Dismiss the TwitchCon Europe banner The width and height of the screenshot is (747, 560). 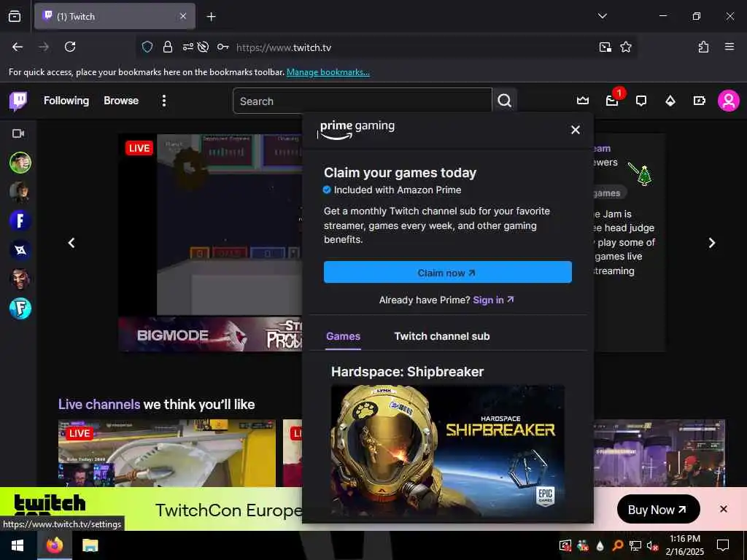click(723, 509)
